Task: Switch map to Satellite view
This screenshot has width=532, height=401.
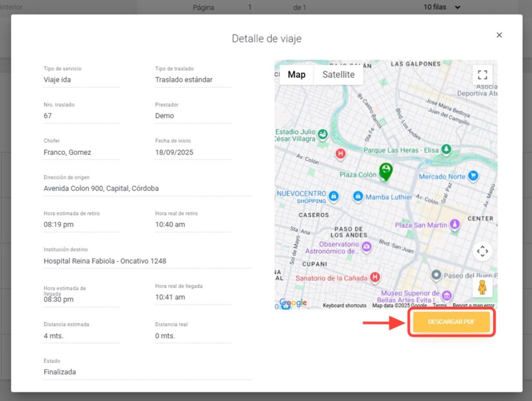Action: 338,74
